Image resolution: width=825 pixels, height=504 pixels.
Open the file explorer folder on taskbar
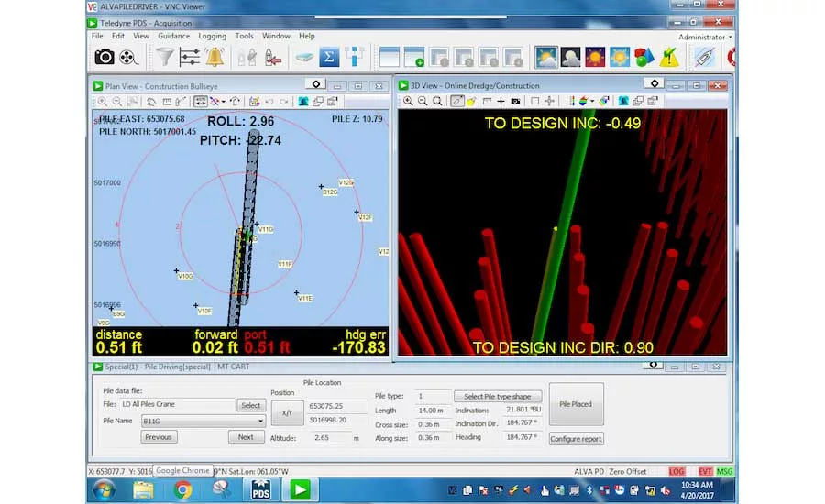point(143,490)
